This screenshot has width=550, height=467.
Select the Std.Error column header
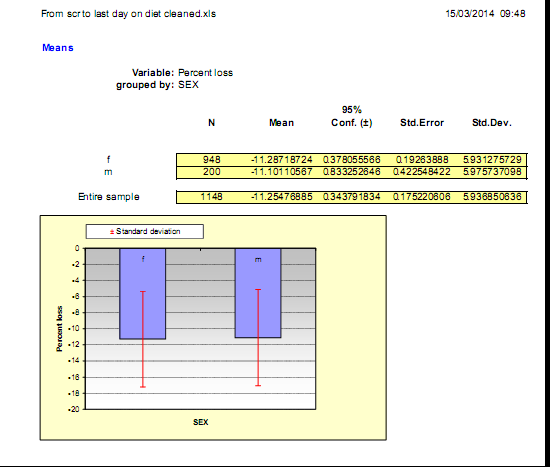point(422,123)
